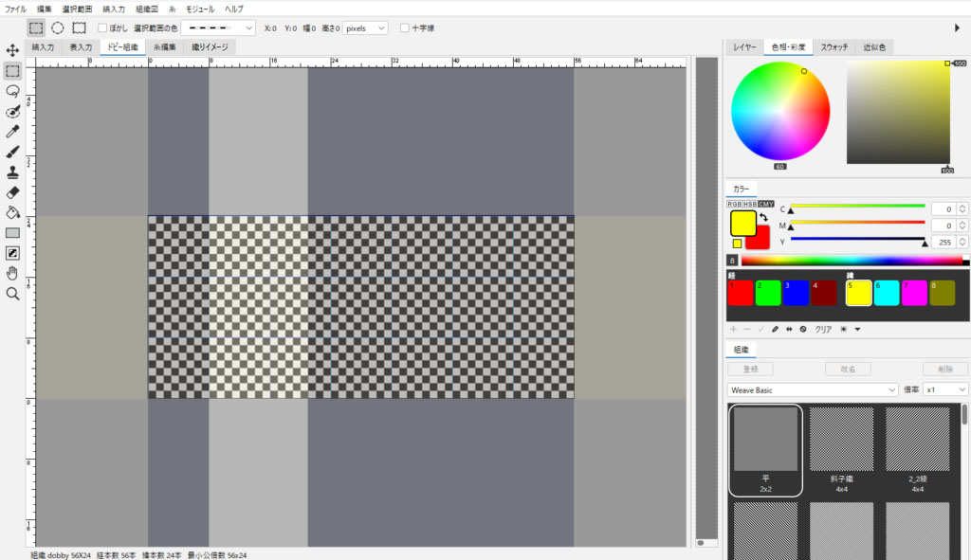The height and width of the screenshot is (560, 971).
Task: Select the Brush tool
Action: click(12, 152)
